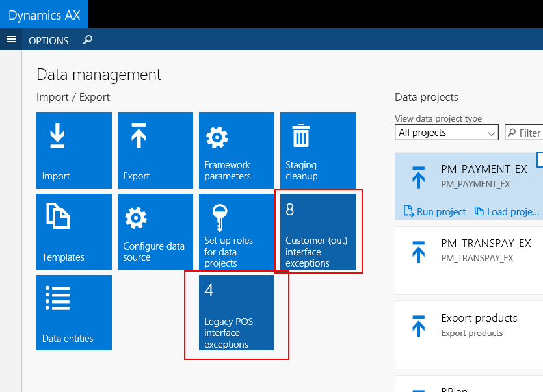Select the Export products project card
543x392 pixels.
point(469,335)
